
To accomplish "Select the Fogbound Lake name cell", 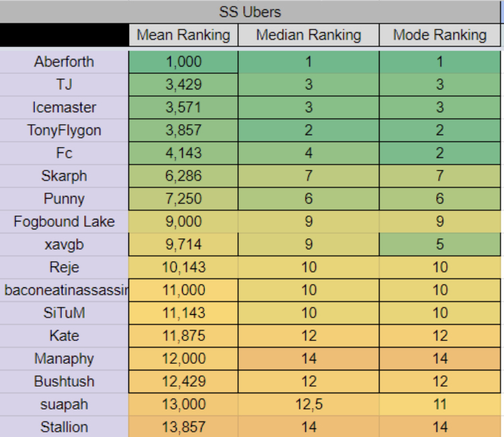I will click(64, 222).
